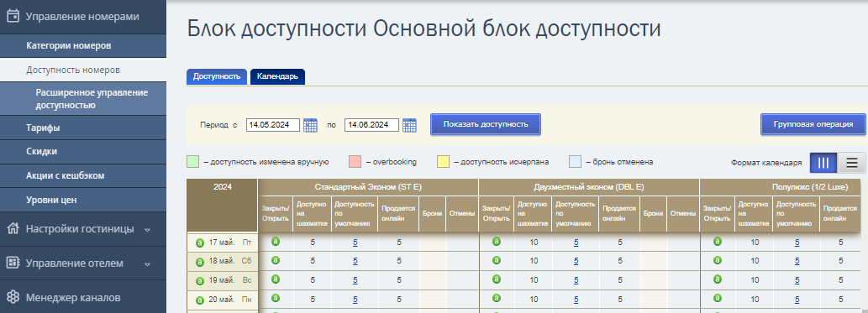
Task: Click light blue cancelled booking legend swatch
Action: [x=575, y=162]
